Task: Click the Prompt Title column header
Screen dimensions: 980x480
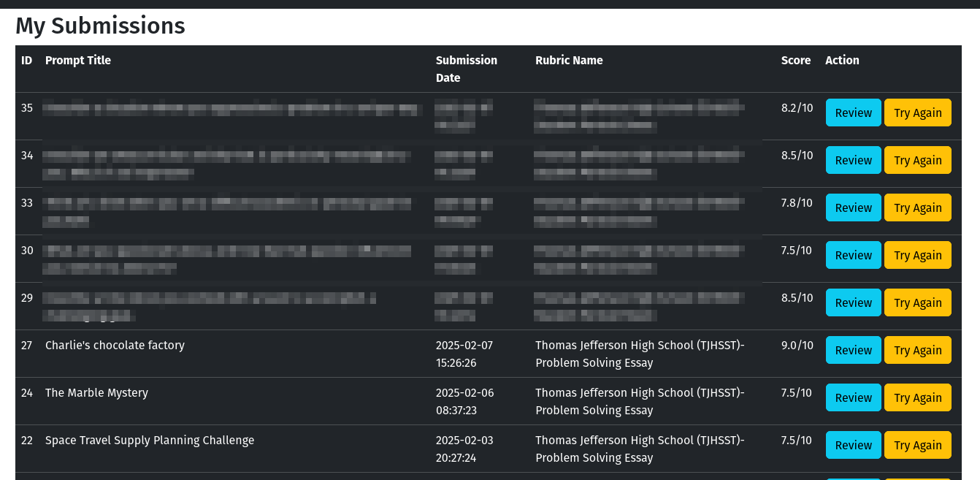Action: (77, 60)
